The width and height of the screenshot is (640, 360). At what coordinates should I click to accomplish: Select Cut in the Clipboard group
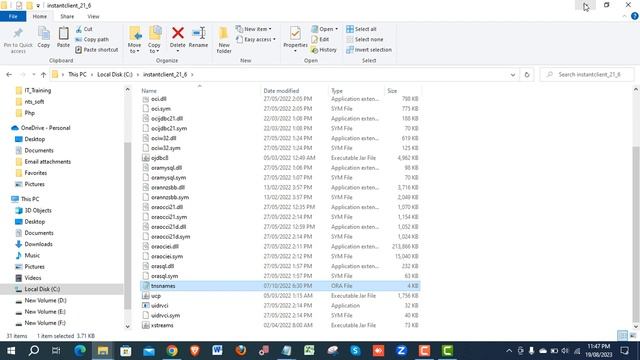[84, 29]
